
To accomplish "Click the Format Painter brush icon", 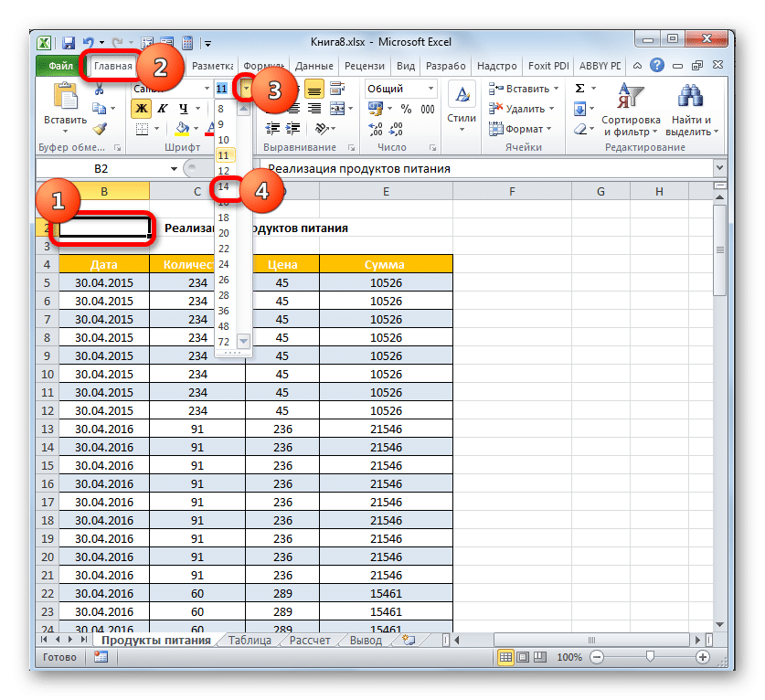I will [x=101, y=129].
